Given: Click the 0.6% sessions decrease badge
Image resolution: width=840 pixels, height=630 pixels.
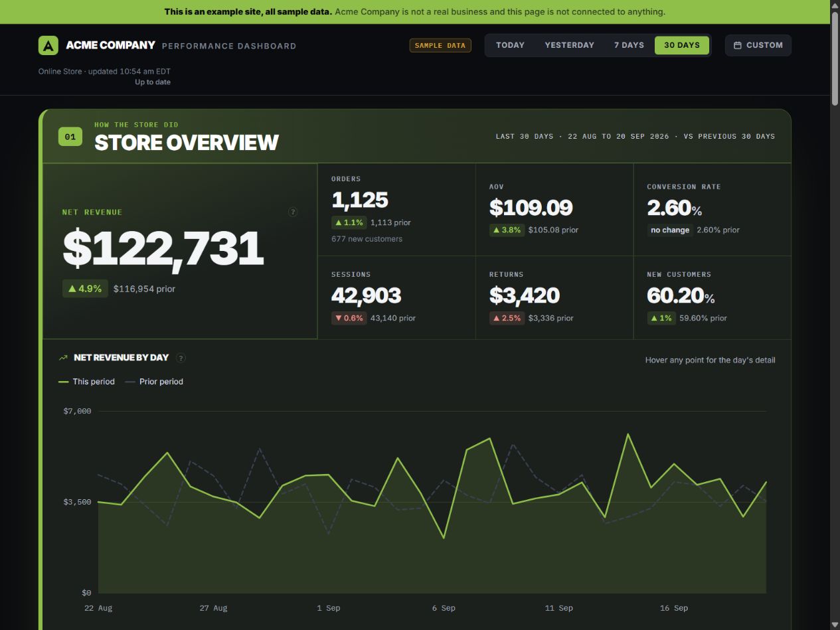Looking at the screenshot, I should [349, 318].
